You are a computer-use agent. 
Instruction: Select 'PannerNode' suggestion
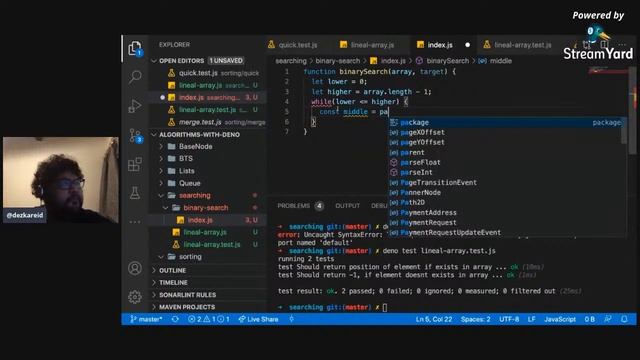(x=504, y=192)
